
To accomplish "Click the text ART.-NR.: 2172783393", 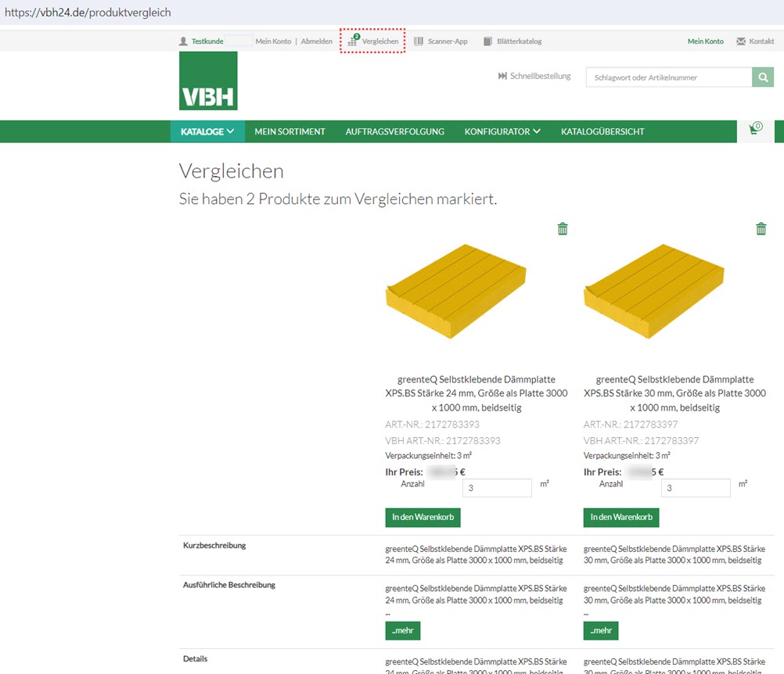I will (x=432, y=425).
